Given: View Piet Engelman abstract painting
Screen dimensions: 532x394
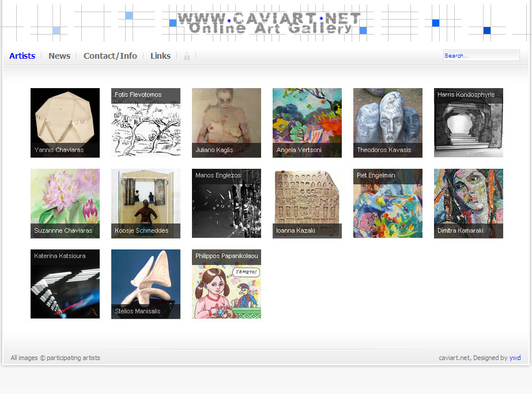Looking at the screenshot, I should [388, 203].
